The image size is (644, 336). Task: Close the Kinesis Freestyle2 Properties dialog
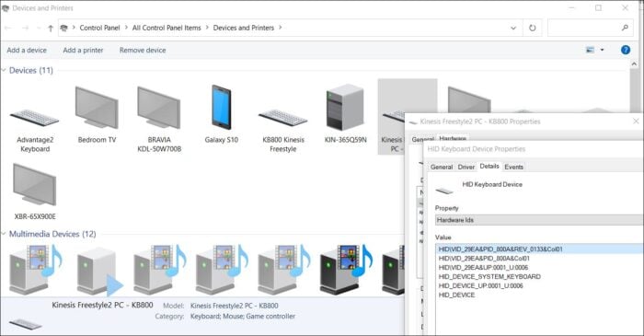[x=636, y=122]
